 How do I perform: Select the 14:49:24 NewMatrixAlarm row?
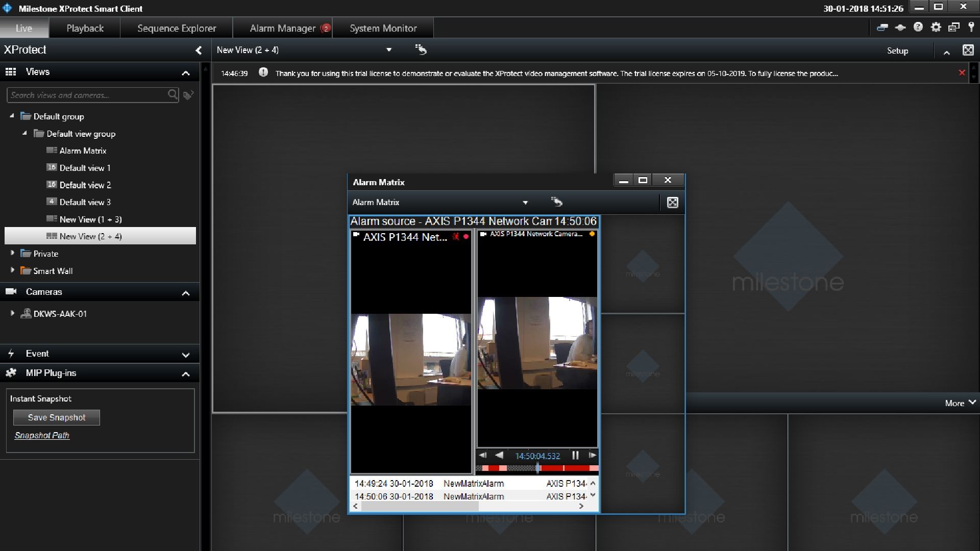[x=470, y=483]
